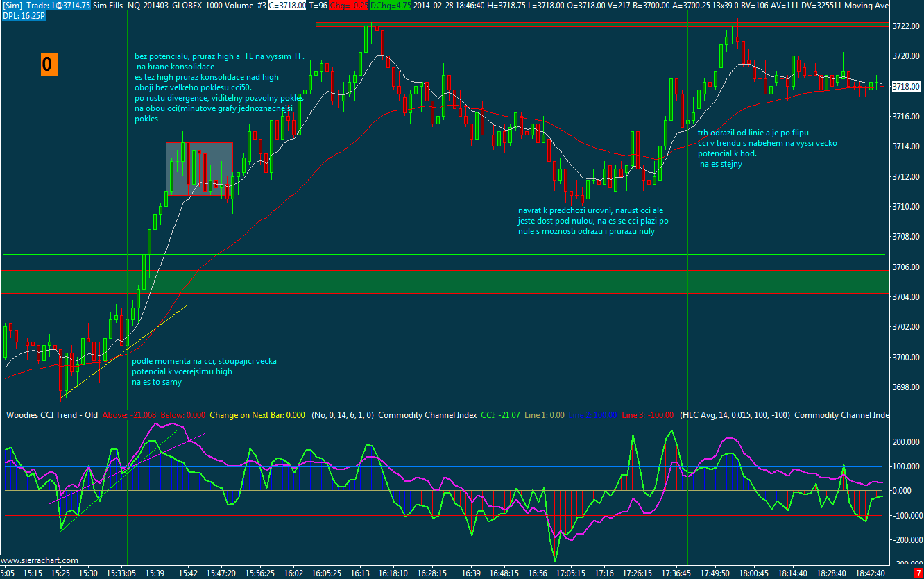The image size is (924, 579).
Task: Click the 17:36:45 time axis label
Action: click(x=676, y=573)
